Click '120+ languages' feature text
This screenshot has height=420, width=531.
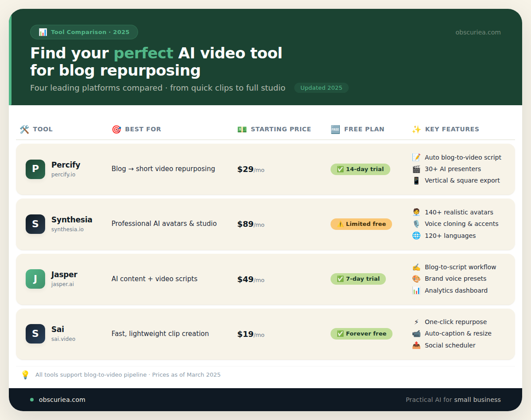(x=450, y=236)
